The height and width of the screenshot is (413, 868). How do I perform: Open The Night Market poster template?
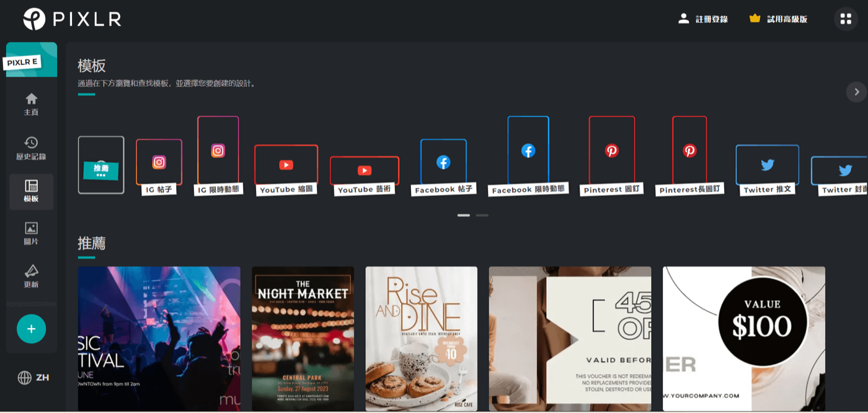(303, 339)
